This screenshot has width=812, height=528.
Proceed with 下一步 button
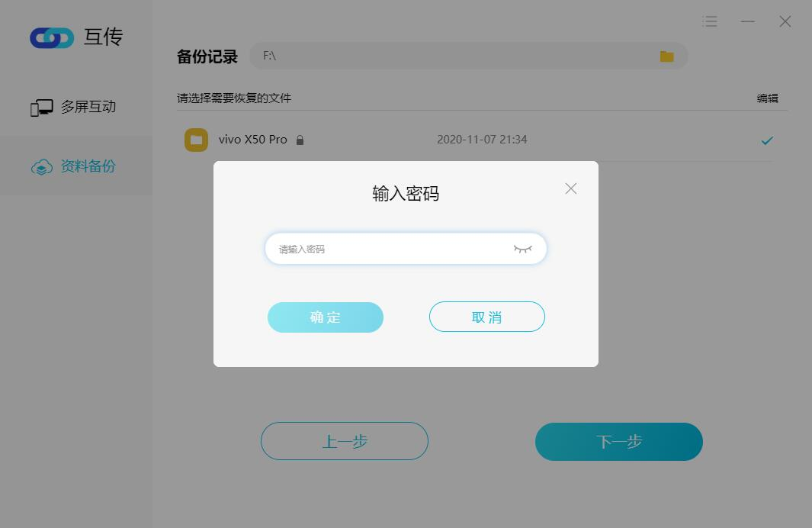[619, 442]
